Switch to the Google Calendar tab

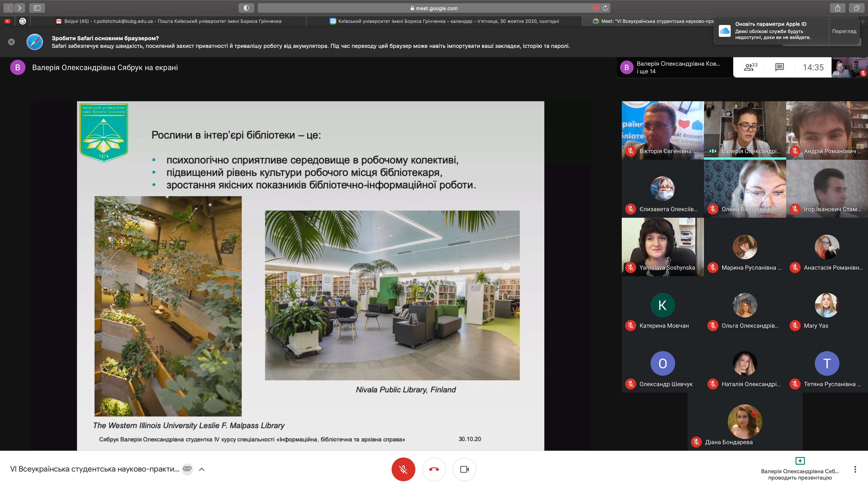pos(444,21)
